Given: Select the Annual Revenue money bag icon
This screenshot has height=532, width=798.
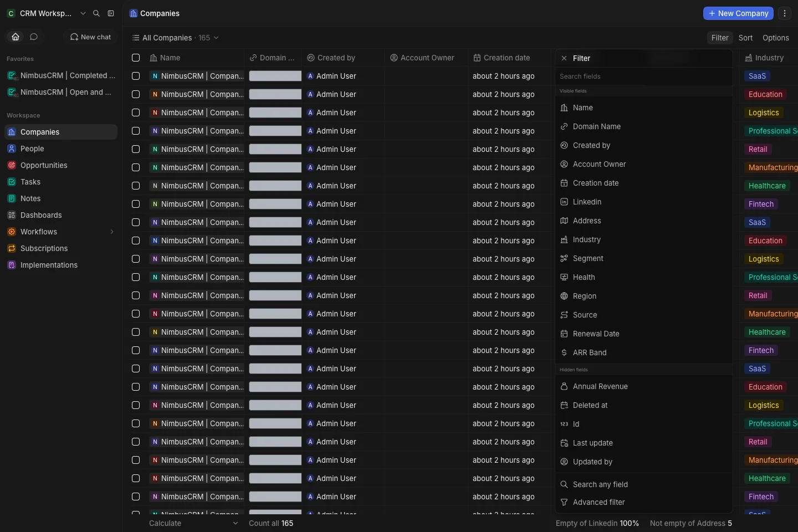Looking at the screenshot, I should tap(564, 386).
